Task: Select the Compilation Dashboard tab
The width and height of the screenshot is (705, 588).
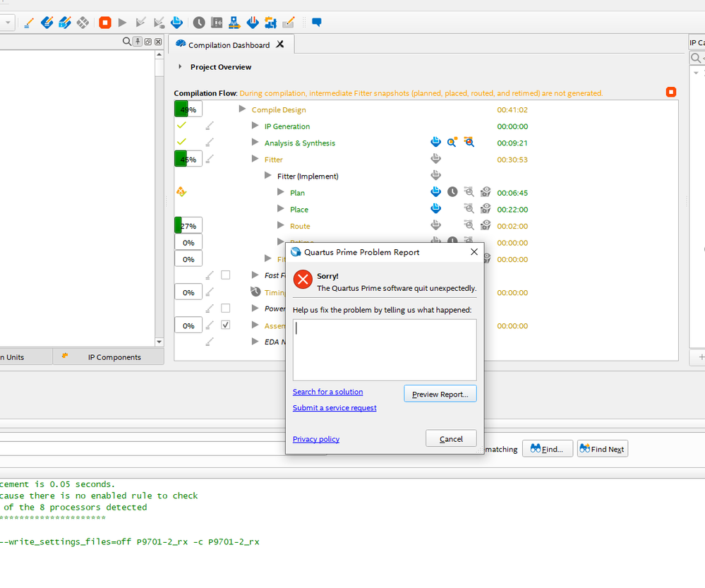Action: pos(229,45)
